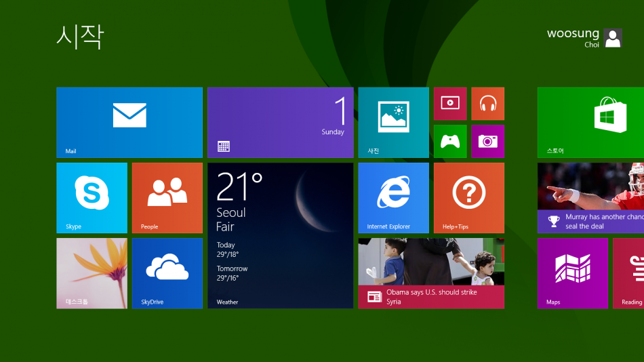Click the user account avatar picture
The width and height of the screenshot is (644, 362).
point(613,38)
